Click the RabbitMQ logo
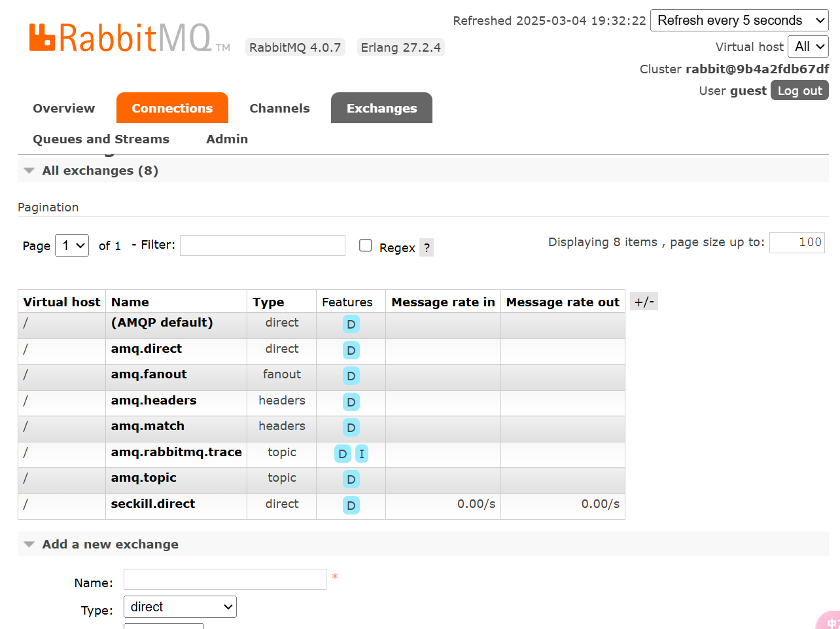Screen dimensions: 840x629 pos(130,38)
